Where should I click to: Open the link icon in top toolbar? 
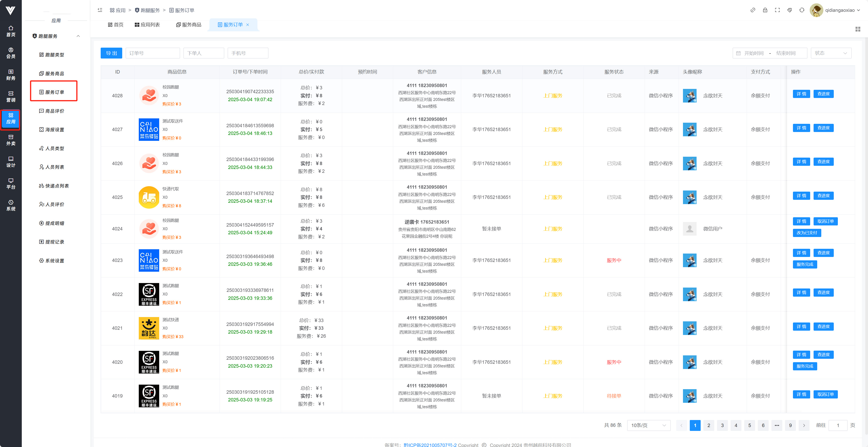pos(753,10)
